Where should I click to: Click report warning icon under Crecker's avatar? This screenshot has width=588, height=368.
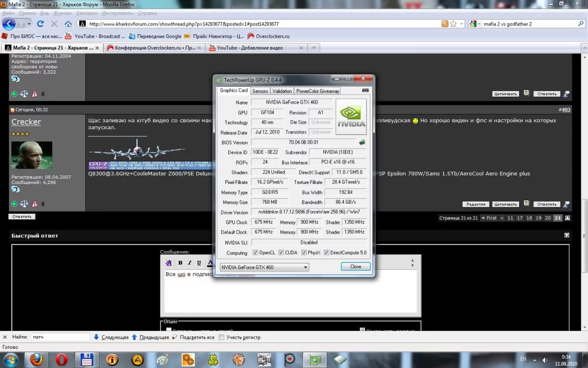coord(35,204)
